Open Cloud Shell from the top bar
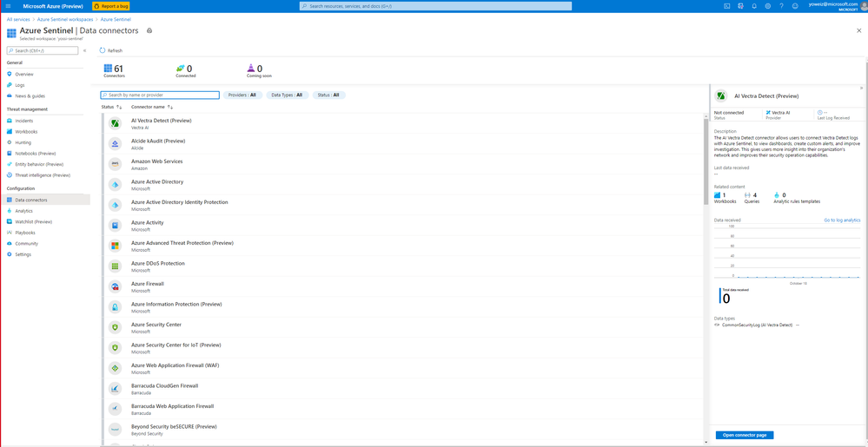Image resolution: width=868 pixels, height=447 pixels. 727,6
